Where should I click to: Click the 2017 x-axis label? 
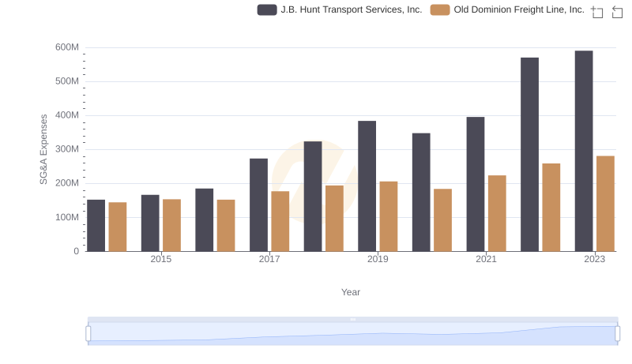click(269, 259)
